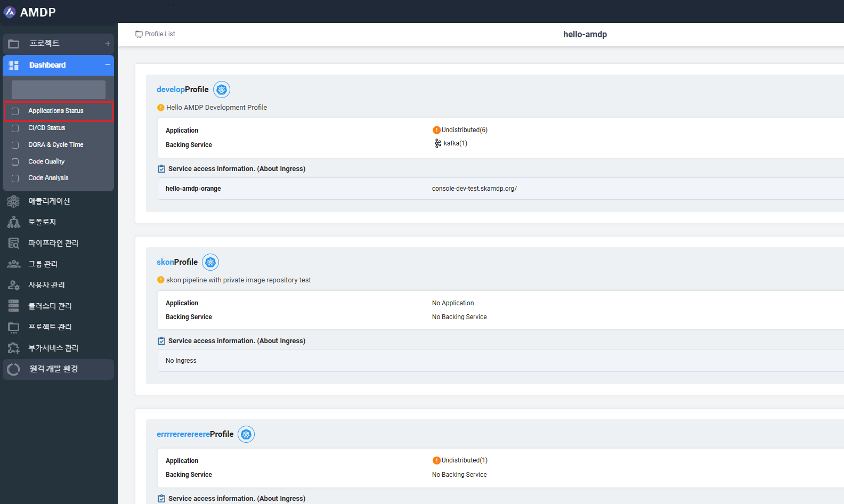Viewport: 844px width, 504px height.
Task: Click the 파이프라인 관리 icon
Action: [13, 243]
